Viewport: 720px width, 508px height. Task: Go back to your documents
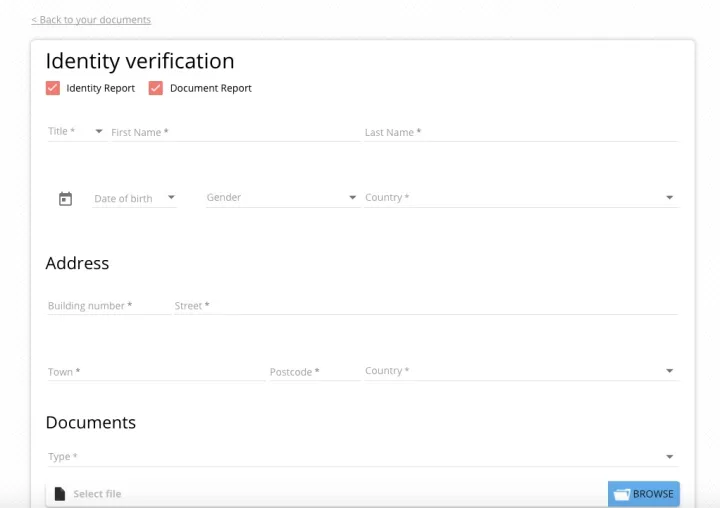(91, 20)
